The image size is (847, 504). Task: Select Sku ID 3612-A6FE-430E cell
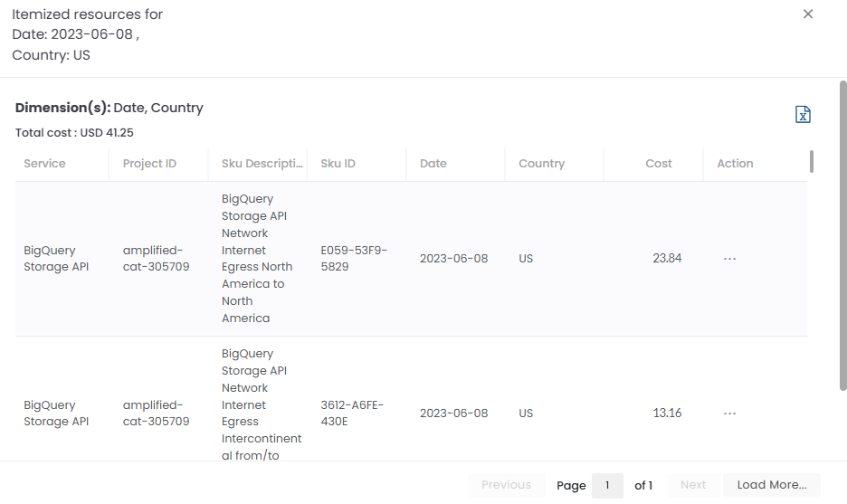coord(352,414)
